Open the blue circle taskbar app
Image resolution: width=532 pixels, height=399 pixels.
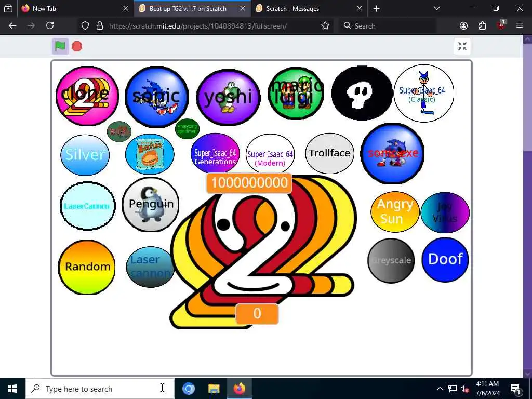[x=188, y=389]
